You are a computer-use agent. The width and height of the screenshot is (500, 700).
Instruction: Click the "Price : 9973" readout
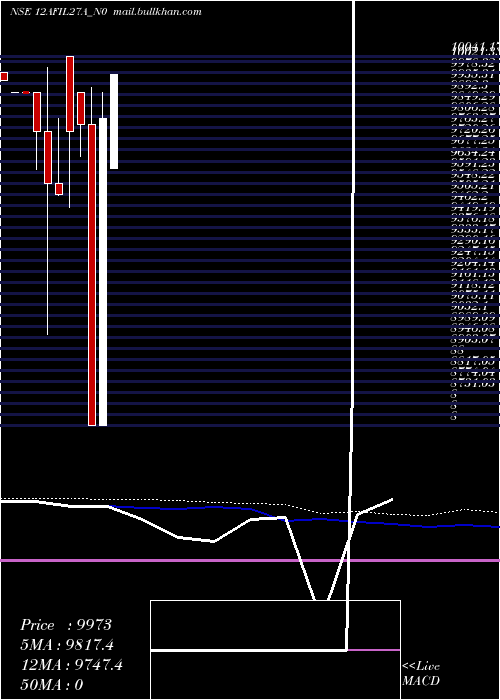66,625
